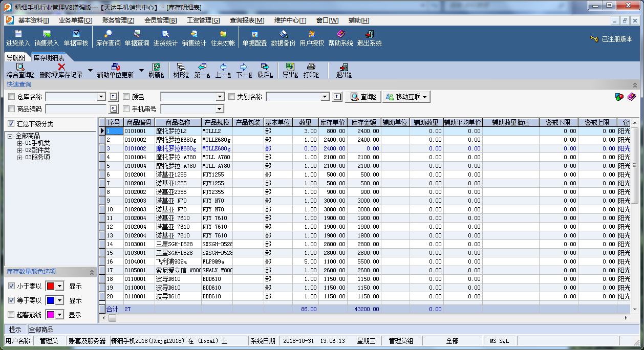
Task: Switch to the 导航图 tab
Action: (16, 58)
